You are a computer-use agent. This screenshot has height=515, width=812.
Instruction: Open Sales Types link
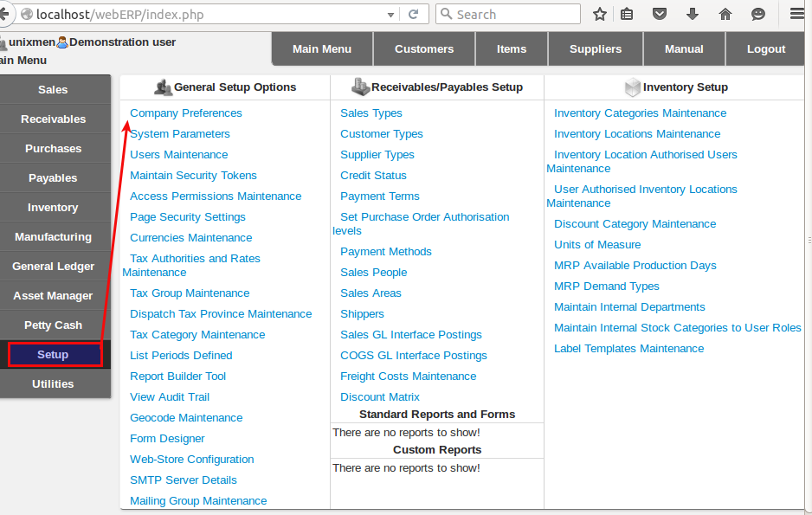[x=371, y=113]
